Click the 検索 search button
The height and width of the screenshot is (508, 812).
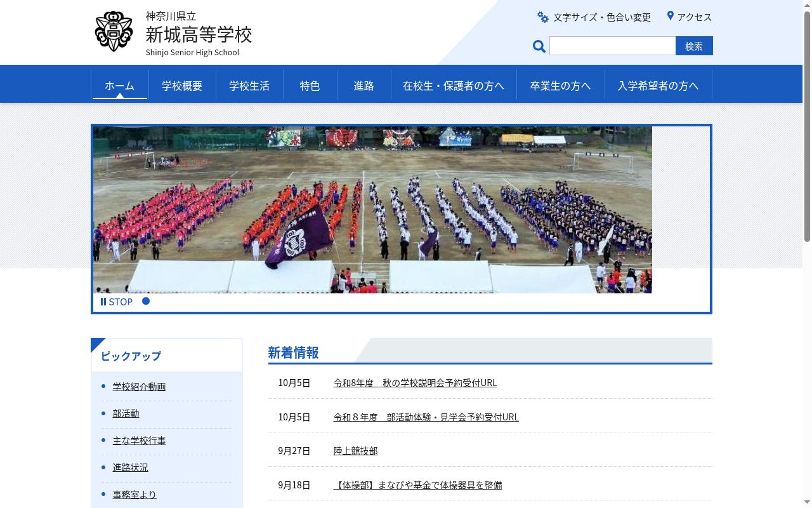pyautogui.click(x=694, y=46)
